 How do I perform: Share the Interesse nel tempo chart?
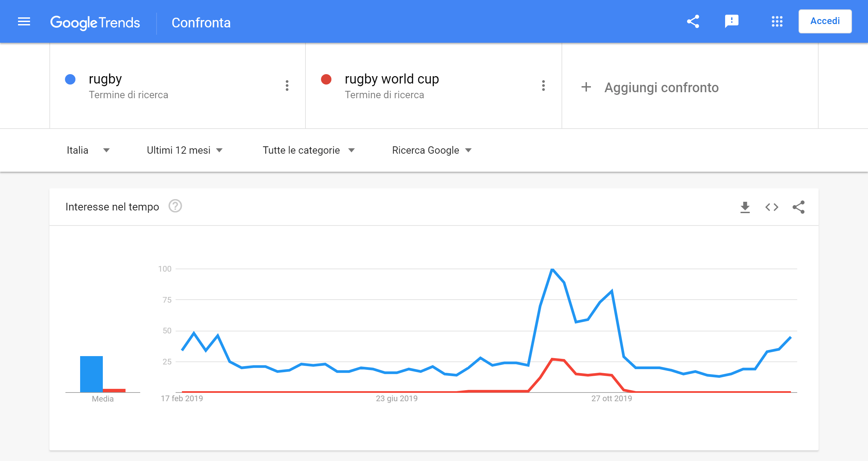[799, 207]
